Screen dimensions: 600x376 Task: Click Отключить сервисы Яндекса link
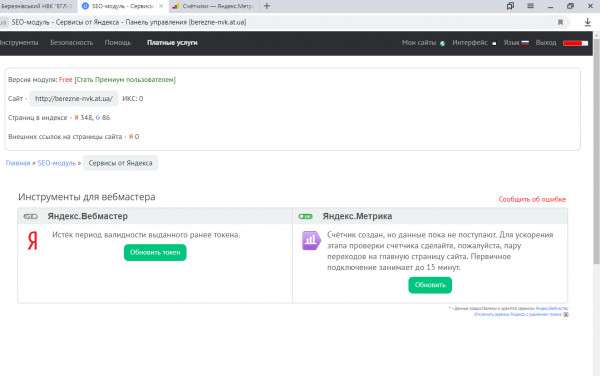tap(517, 314)
